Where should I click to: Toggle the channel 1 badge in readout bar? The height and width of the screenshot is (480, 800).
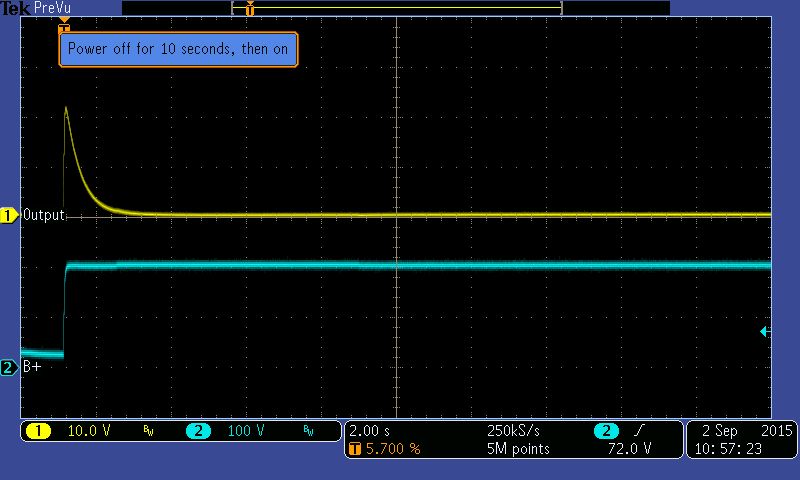coord(38,431)
